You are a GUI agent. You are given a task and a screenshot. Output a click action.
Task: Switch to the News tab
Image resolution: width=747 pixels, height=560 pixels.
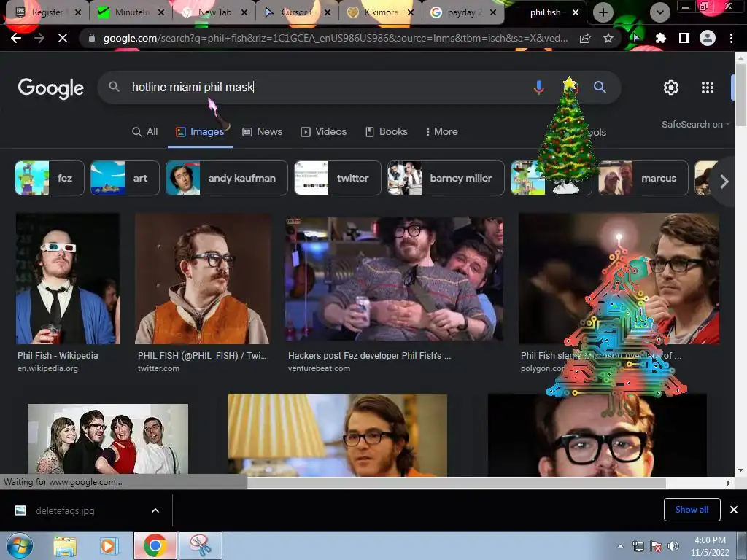tap(263, 132)
